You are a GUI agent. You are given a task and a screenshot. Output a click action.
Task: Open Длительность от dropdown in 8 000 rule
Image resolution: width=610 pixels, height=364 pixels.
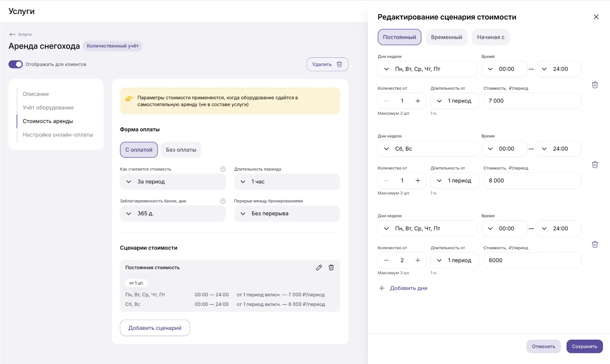click(x=455, y=181)
